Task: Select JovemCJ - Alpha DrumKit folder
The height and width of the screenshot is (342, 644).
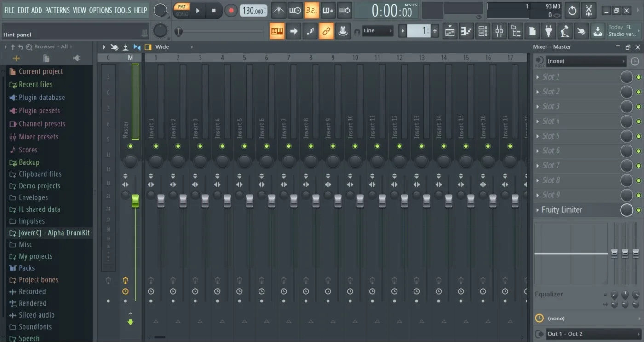Action: coord(54,233)
